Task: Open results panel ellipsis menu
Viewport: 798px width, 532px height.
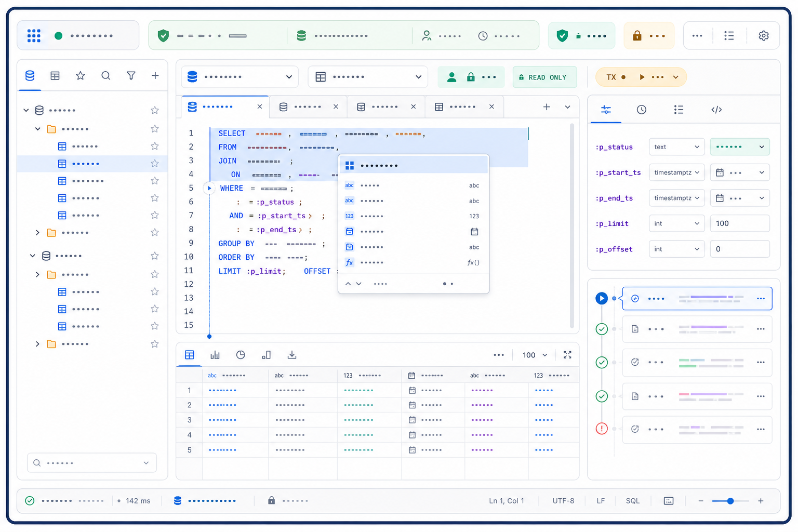Action: point(499,355)
